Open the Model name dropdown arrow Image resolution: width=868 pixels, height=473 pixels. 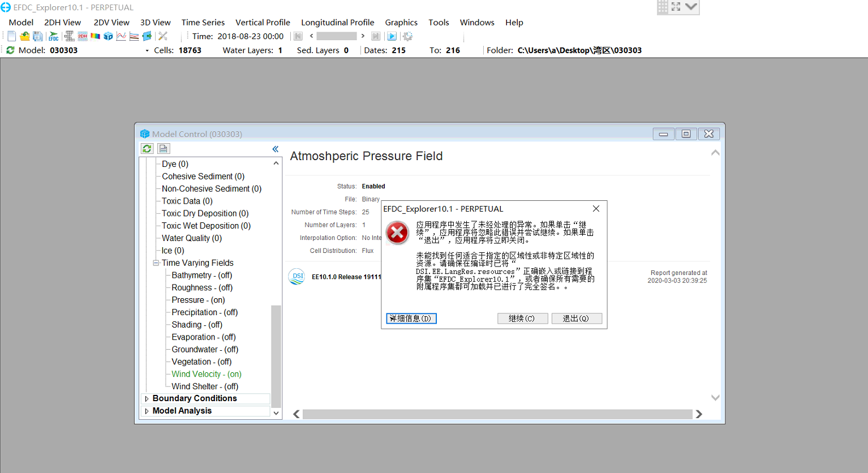pos(147,51)
